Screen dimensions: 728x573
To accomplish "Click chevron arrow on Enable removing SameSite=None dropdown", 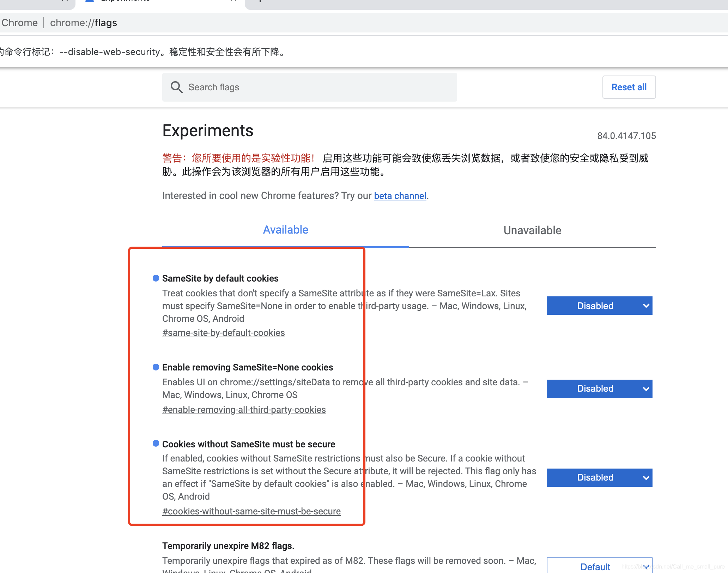I will [x=646, y=389].
